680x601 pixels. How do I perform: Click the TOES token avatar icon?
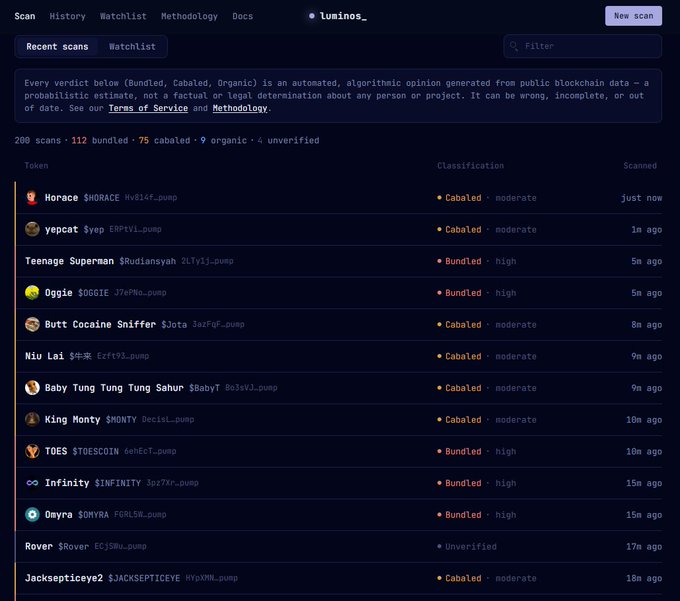(x=32, y=451)
